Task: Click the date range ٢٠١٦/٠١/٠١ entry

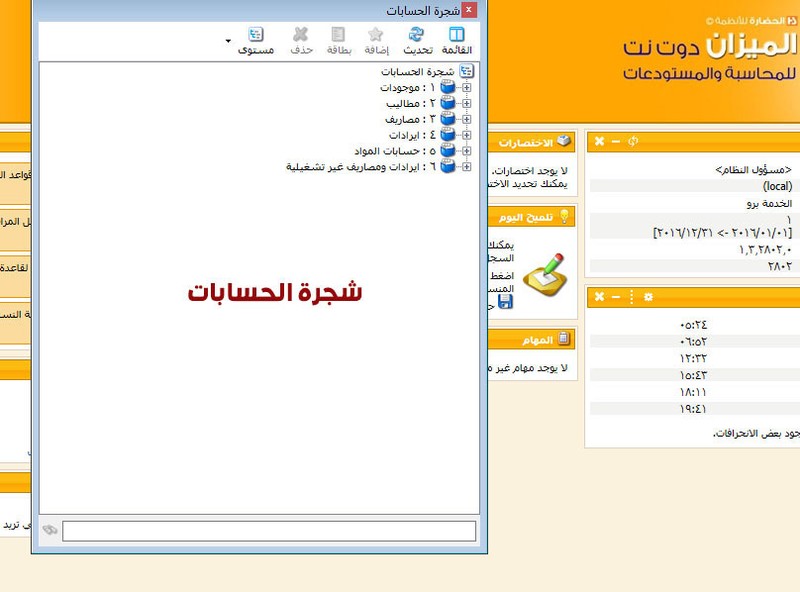Action: 722,233
